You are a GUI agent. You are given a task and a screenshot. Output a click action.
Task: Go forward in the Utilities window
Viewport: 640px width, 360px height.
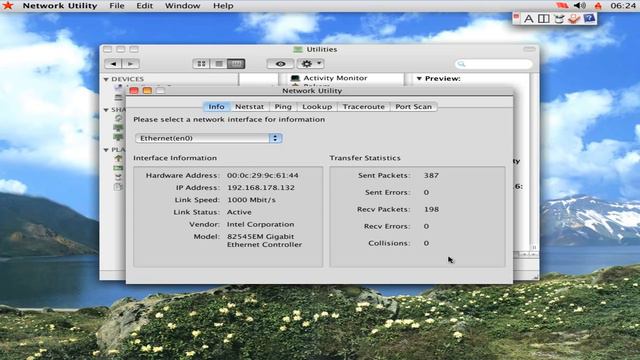[x=131, y=64]
